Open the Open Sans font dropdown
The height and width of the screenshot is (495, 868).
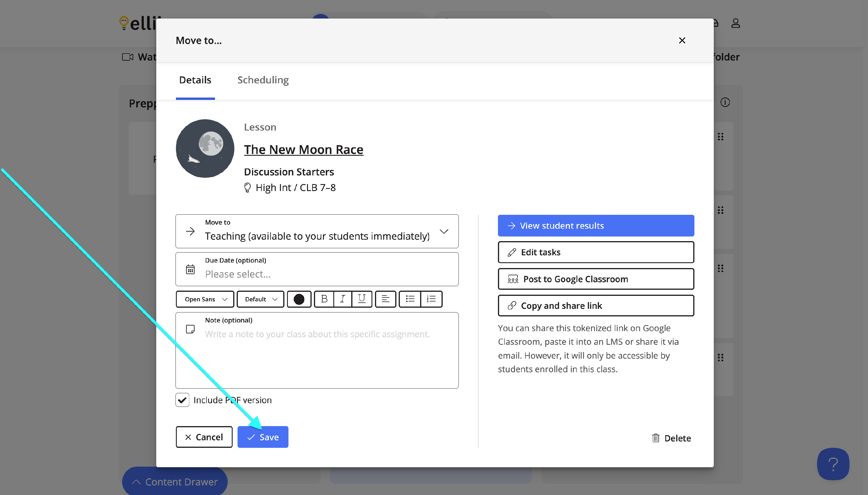click(x=205, y=299)
